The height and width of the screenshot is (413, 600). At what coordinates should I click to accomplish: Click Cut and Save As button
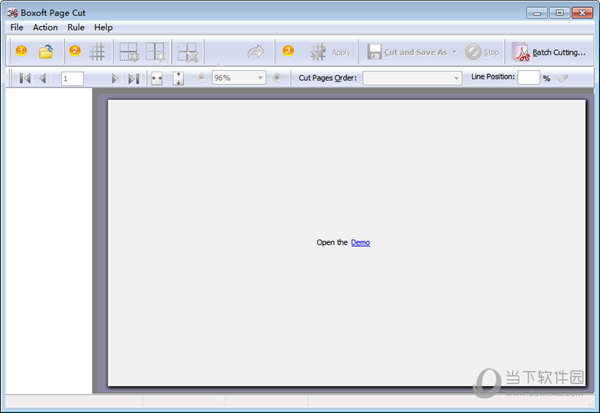407,52
